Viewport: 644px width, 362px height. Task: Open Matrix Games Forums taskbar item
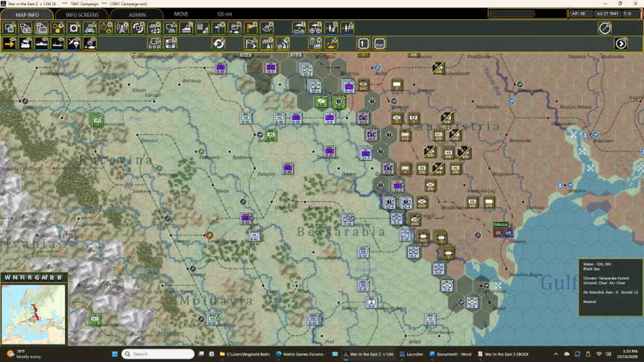click(300, 354)
